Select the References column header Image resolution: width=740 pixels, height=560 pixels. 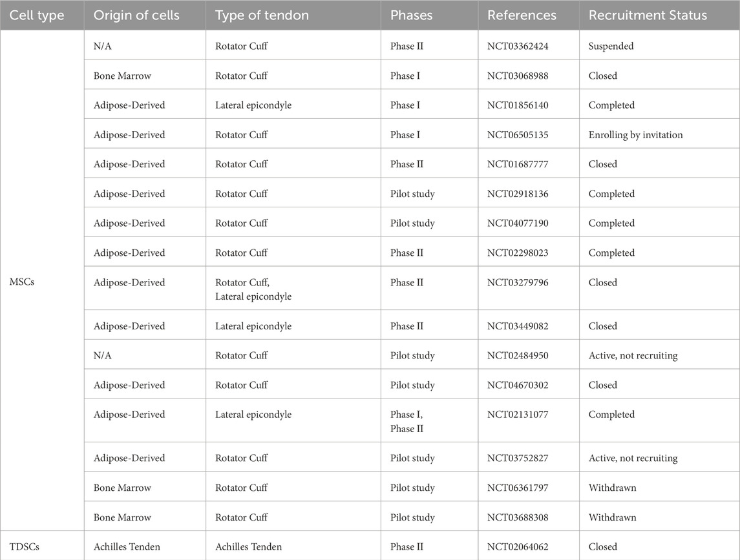pyautogui.click(x=522, y=15)
